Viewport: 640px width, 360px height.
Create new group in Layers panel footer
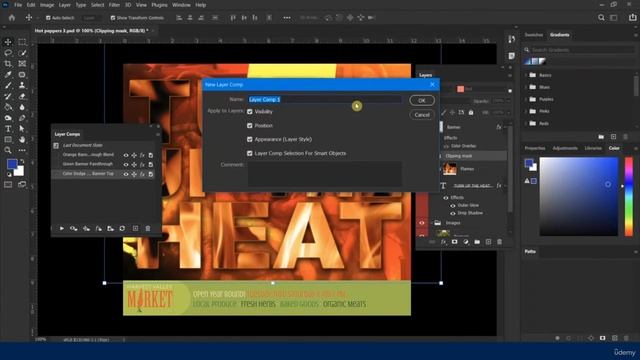(477, 242)
